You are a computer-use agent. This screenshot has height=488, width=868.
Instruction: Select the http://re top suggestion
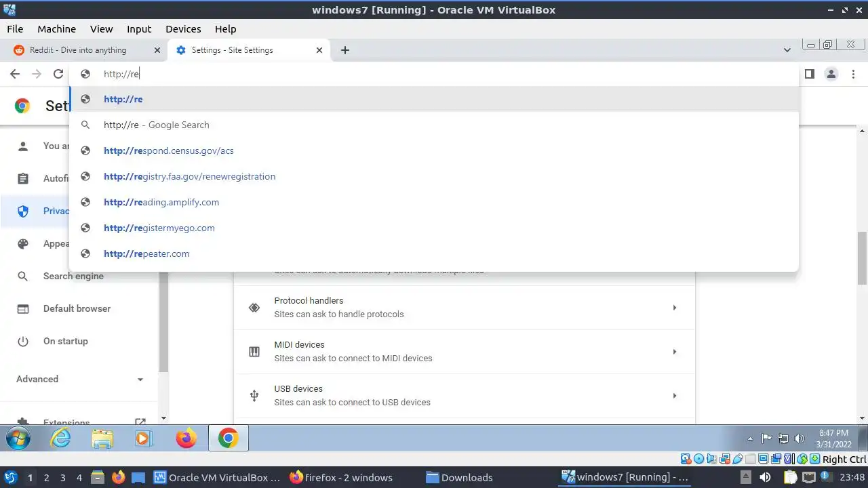click(434, 99)
